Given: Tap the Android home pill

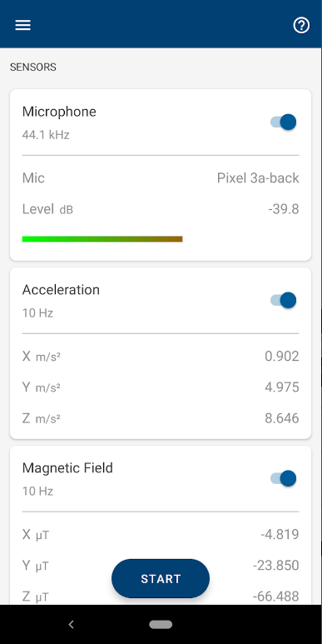Looking at the screenshot, I should 161,624.
